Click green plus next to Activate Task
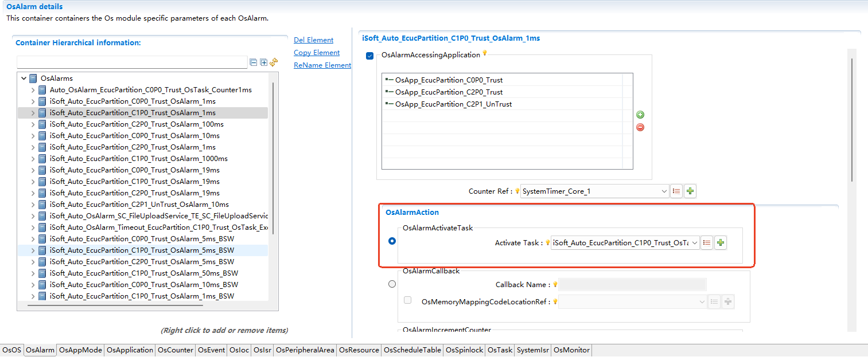Screen dimensions: 868x357 (x=721, y=243)
